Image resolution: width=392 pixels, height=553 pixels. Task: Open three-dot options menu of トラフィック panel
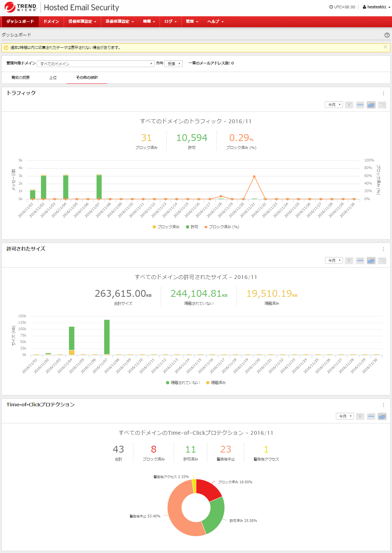pyautogui.click(x=383, y=93)
